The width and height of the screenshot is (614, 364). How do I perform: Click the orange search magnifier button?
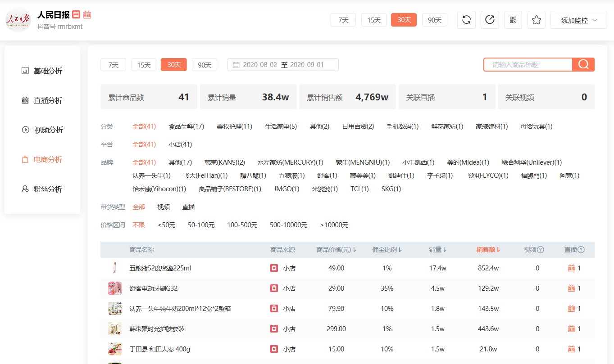[x=583, y=64]
